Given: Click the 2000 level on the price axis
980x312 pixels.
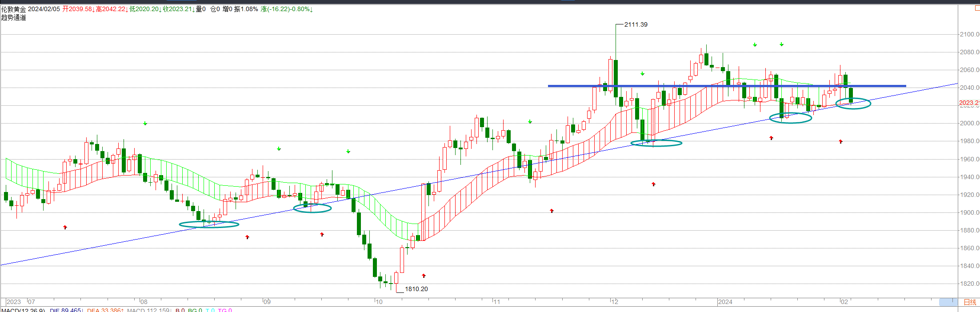Looking at the screenshot, I should [x=970, y=123].
